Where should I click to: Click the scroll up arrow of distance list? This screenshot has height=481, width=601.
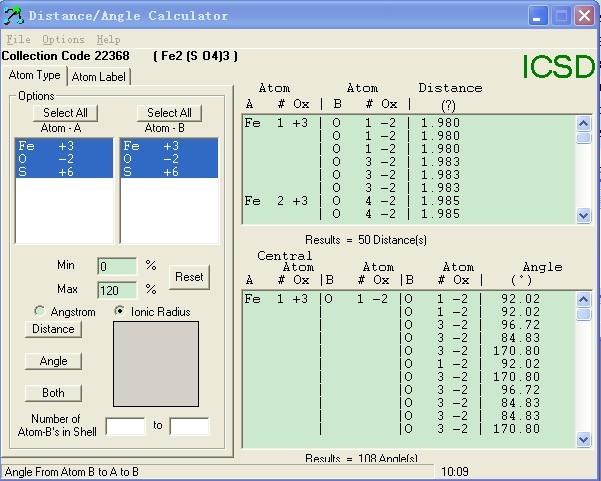click(583, 123)
